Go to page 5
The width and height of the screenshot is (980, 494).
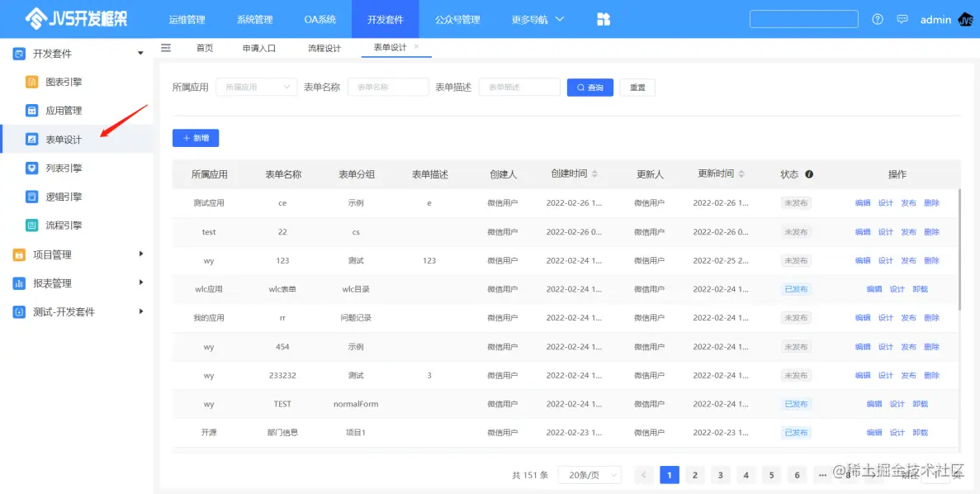pyautogui.click(x=771, y=475)
